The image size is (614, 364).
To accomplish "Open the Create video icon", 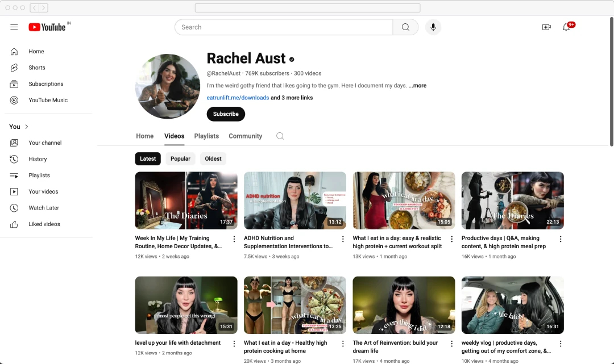I will pyautogui.click(x=546, y=27).
